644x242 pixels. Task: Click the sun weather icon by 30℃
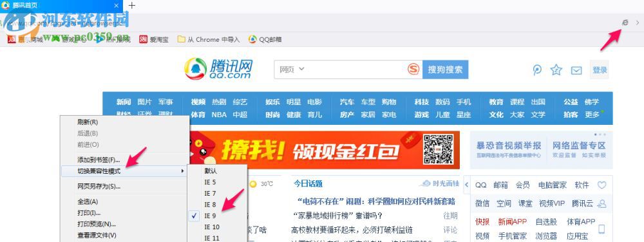(x=253, y=184)
